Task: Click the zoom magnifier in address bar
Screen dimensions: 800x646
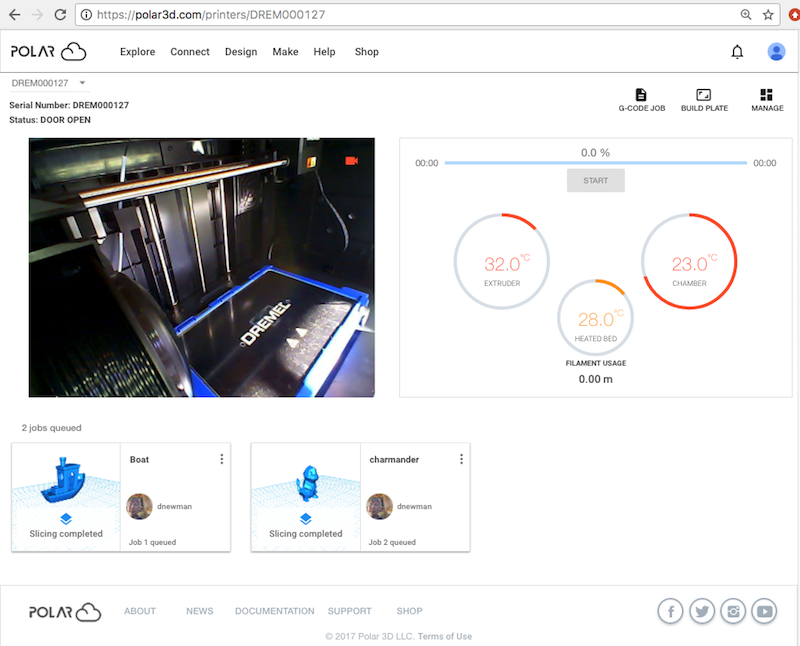Action: click(746, 15)
